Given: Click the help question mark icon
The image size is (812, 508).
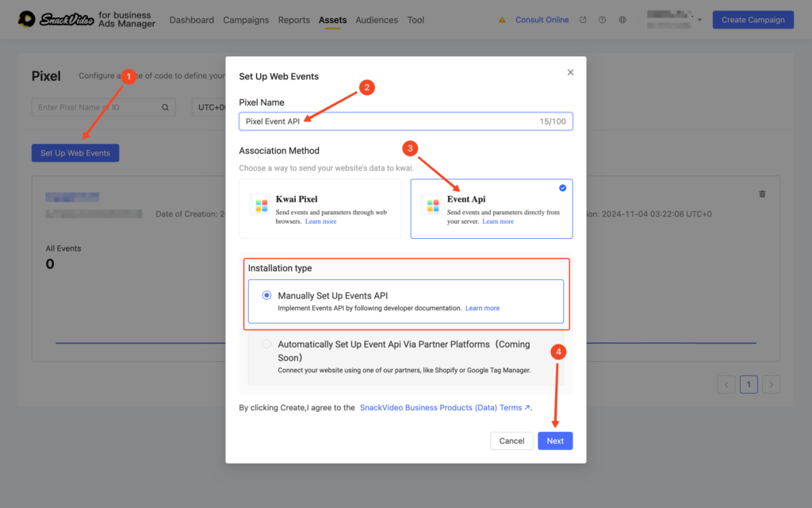Looking at the screenshot, I should [602, 20].
